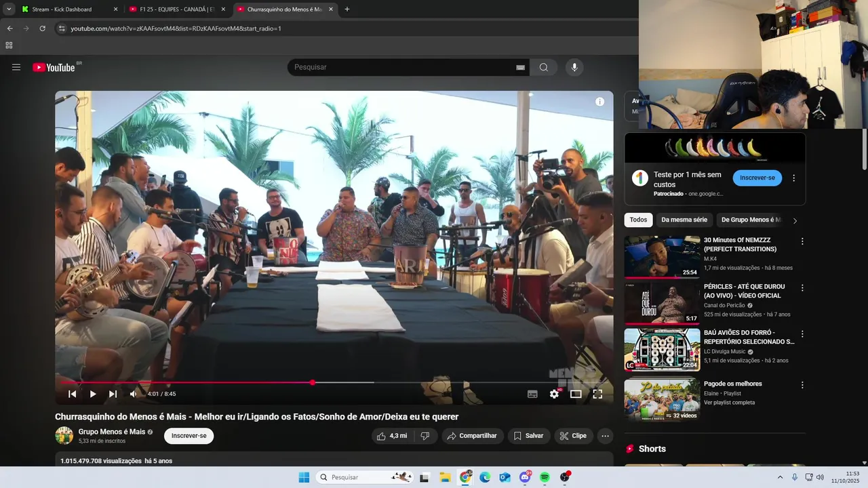Viewport: 868px width, 488px height.
Task: Open 30 Minutes Of NEMZZZ thumbnail
Action: click(662, 257)
